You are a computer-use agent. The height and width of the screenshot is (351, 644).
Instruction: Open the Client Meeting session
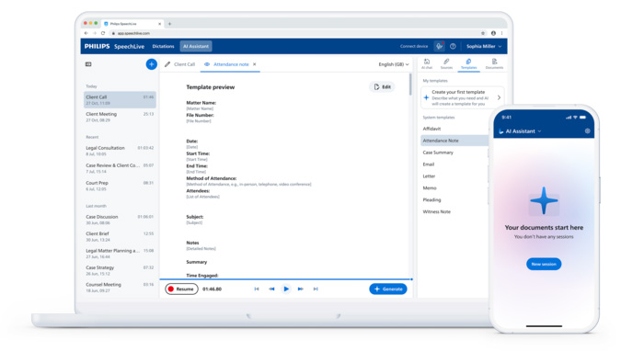[120, 117]
